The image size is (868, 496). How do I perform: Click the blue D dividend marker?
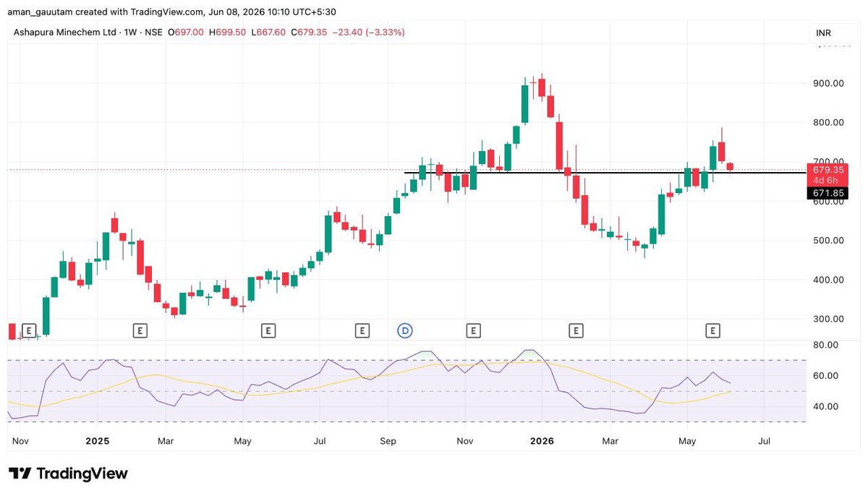click(406, 330)
